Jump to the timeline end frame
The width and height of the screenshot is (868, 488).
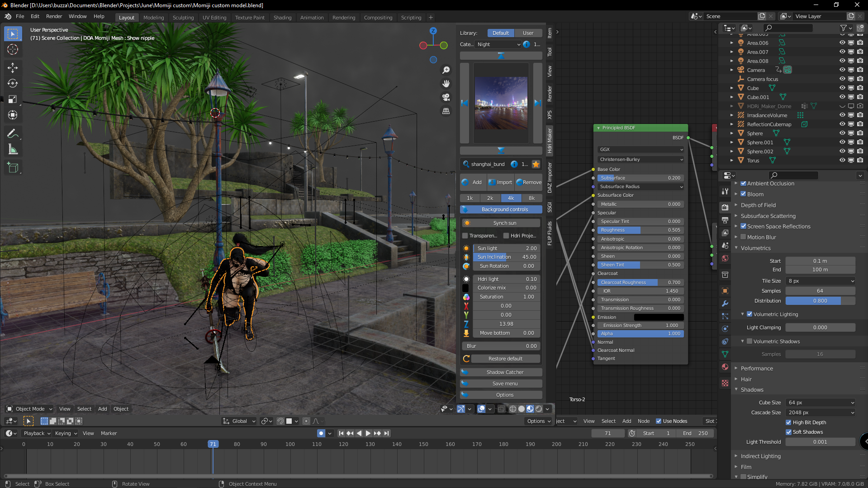click(x=386, y=433)
